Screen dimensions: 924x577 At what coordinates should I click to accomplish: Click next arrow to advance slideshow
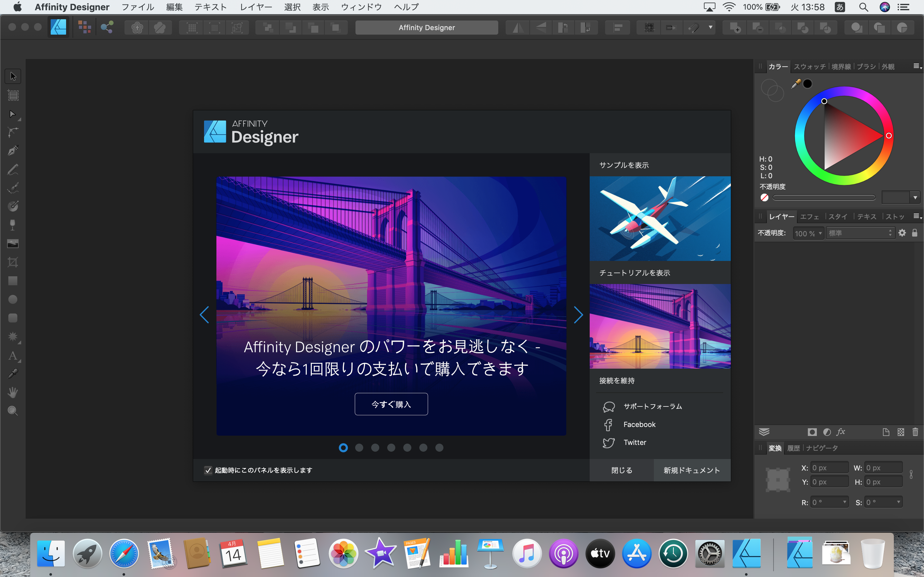(x=578, y=314)
